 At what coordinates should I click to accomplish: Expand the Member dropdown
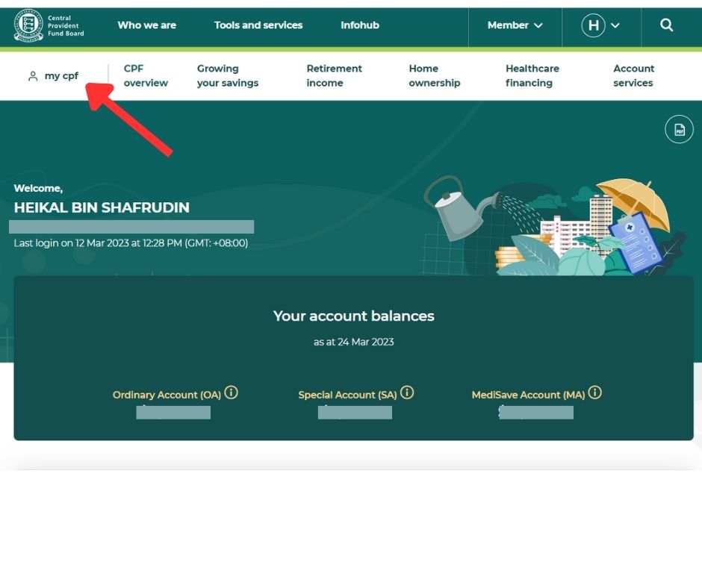[515, 25]
